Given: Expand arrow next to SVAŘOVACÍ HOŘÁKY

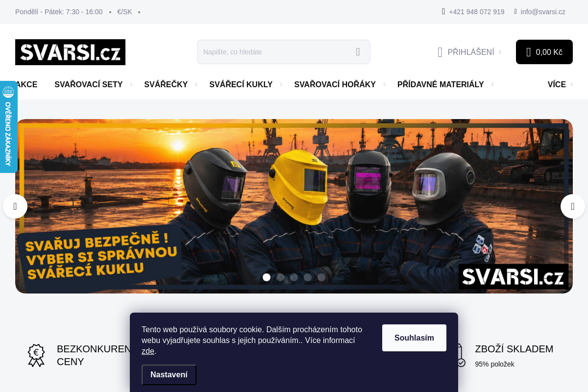Looking at the screenshot, I should tap(385, 84).
